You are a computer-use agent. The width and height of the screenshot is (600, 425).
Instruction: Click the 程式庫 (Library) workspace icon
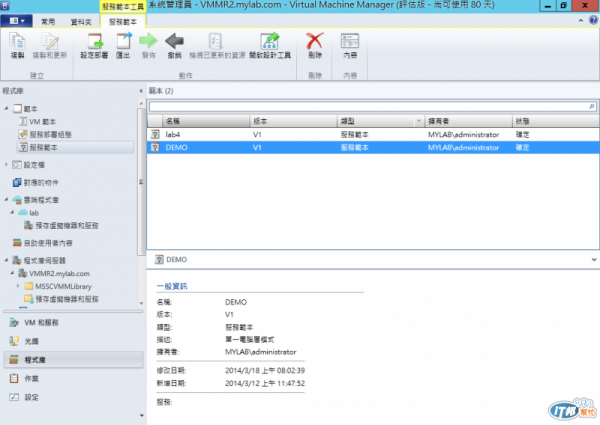(x=14, y=360)
